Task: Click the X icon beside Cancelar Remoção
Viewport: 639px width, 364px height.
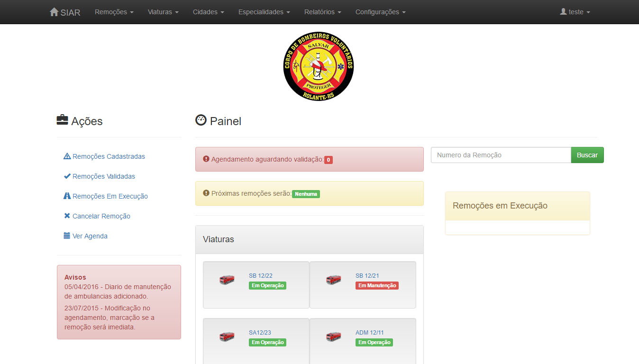Action: coord(67,216)
